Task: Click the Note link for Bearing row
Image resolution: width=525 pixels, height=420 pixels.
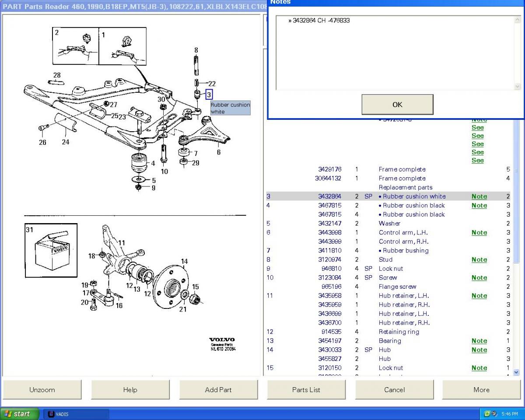Action: pyautogui.click(x=479, y=341)
